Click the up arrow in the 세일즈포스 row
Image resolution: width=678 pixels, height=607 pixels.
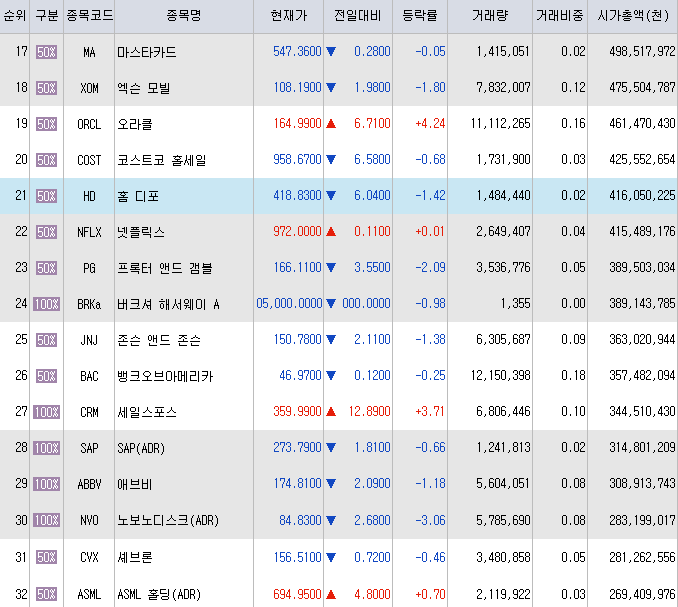(331, 411)
